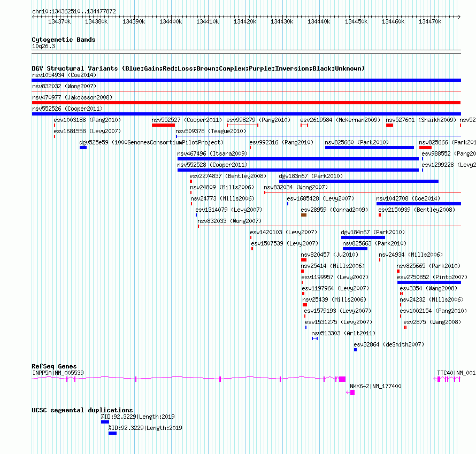Click the esv2750852 (Pinto2007) blue bar
This screenshot has width=476, height=454.
tap(429, 282)
